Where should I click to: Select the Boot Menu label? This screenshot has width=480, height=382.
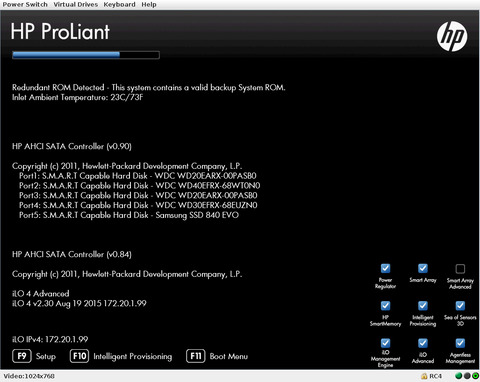229,356
